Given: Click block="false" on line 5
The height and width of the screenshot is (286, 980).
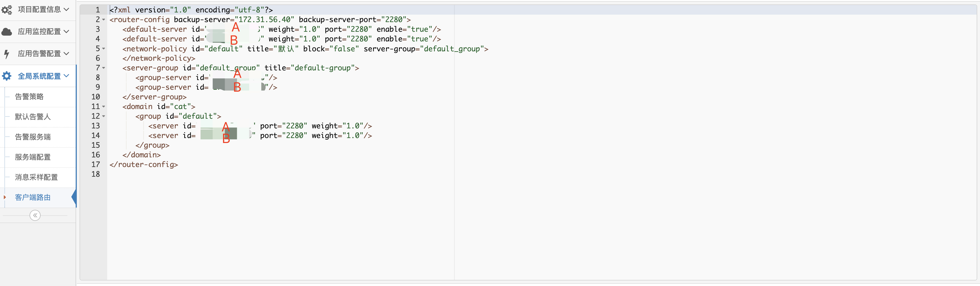Looking at the screenshot, I should 331,49.
